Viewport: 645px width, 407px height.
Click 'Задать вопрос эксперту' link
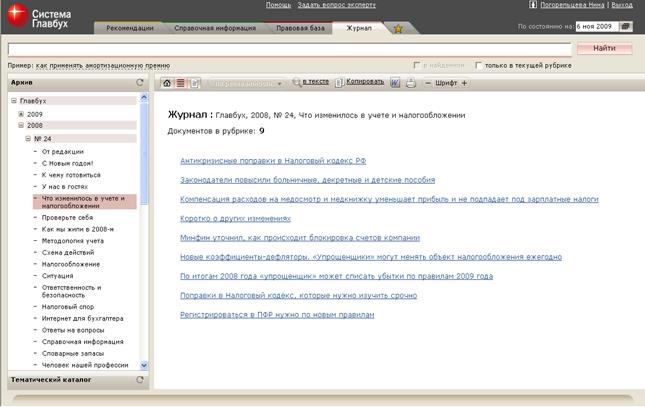click(x=336, y=5)
